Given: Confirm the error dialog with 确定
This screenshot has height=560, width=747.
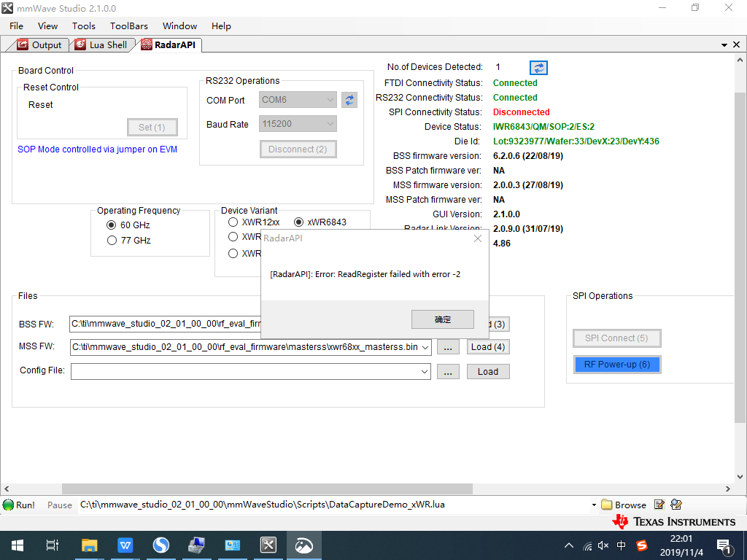Looking at the screenshot, I should pos(443,319).
